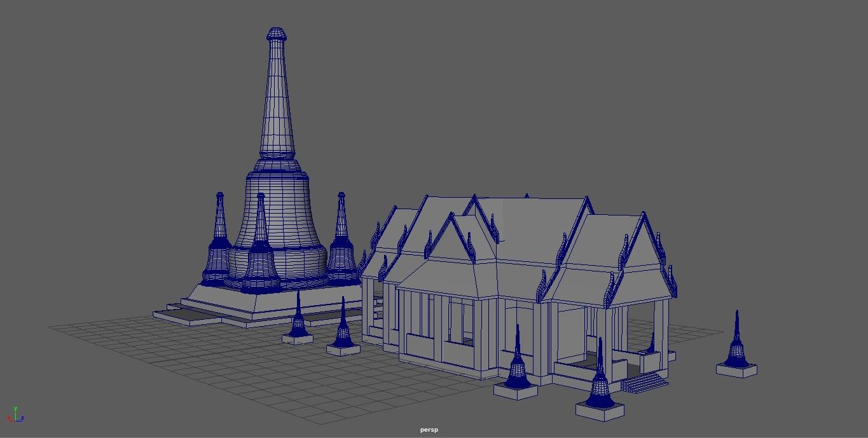868x438 pixels.
Task: Click the entrance stairs of the temple
Action: tap(644, 383)
